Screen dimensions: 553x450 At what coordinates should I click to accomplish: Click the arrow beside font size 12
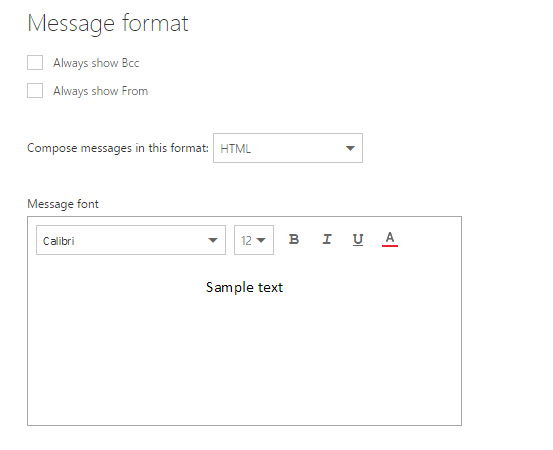point(261,240)
